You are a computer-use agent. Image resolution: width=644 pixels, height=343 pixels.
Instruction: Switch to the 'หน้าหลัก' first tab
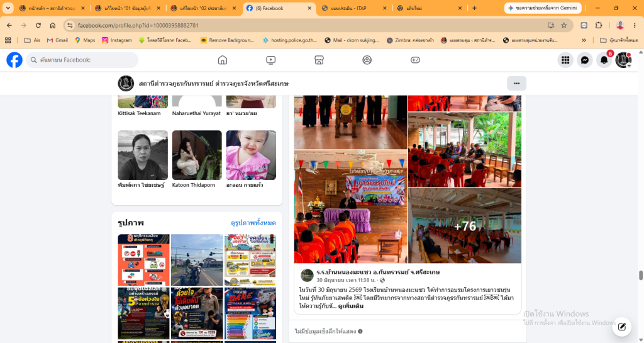[52, 8]
